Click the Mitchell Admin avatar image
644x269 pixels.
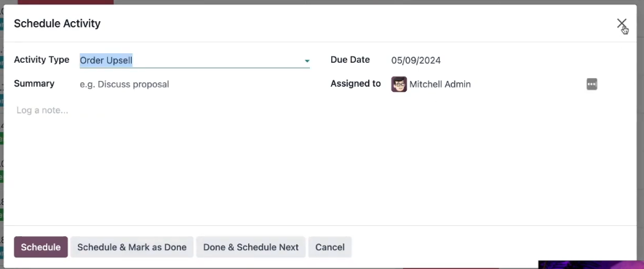[399, 85]
